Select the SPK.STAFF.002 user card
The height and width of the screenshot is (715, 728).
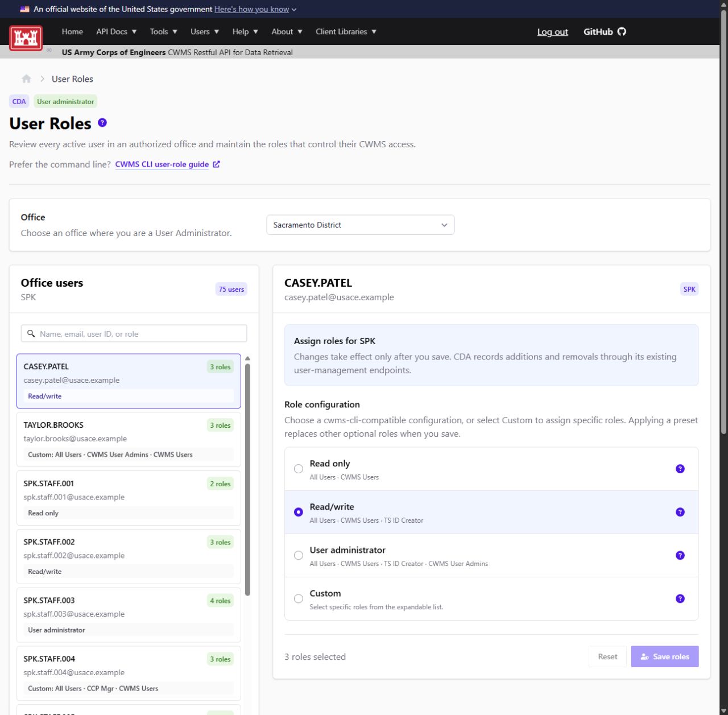pos(129,557)
